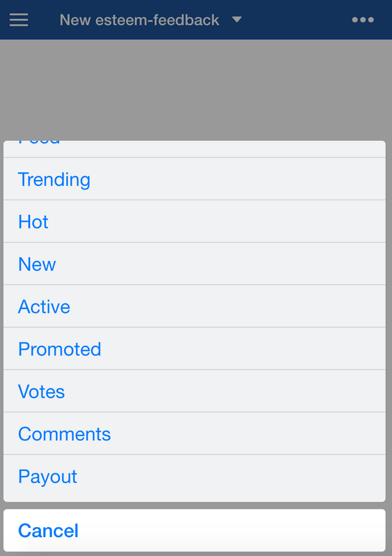Select the Hot sort option

[x=194, y=222]
